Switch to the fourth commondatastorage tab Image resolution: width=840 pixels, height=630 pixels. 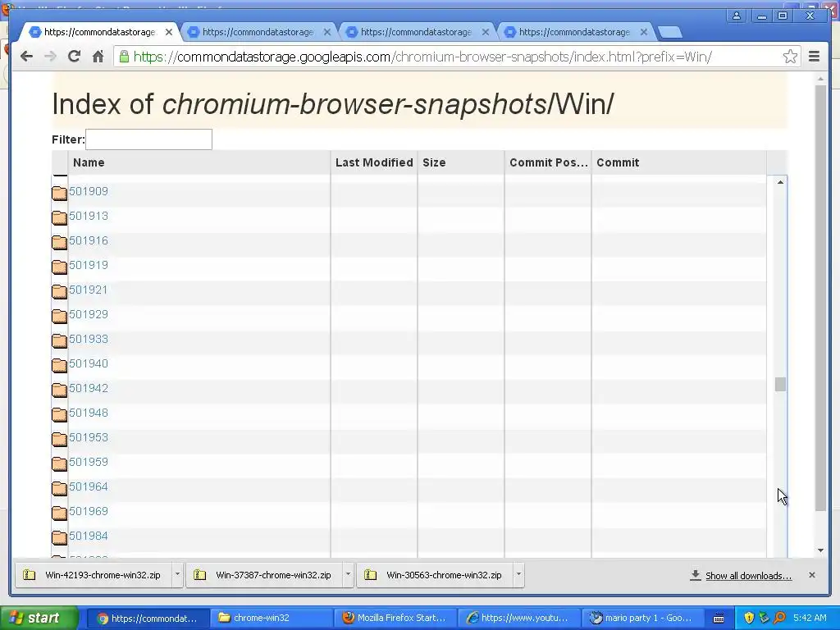pos(574,32)
